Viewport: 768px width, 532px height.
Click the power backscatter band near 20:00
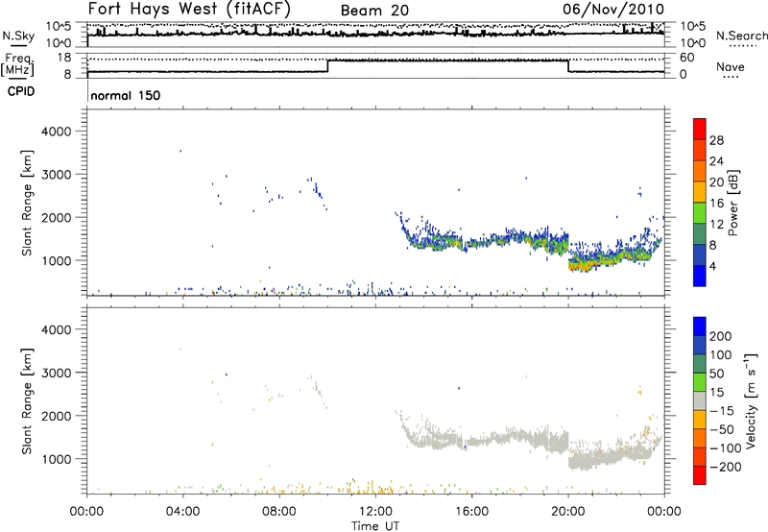point(583,263)
